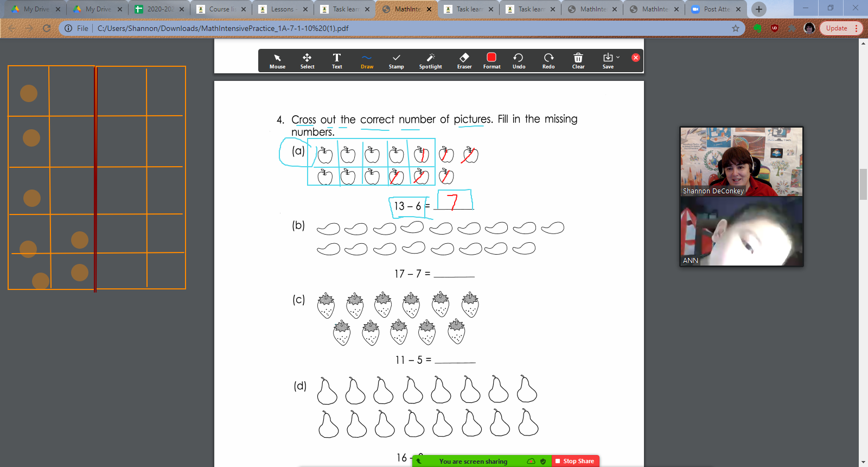Screen dimensions: 868x467
Task: Go forward in browser history
Action: click(x=29, y=28)
